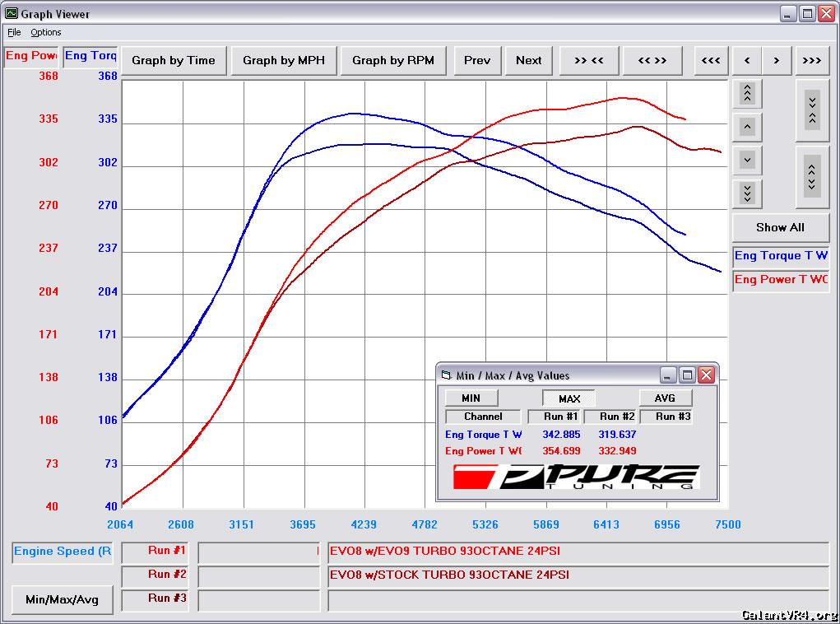Viewport: 840px width, 624px height.
Task: Click the Run #1 description text field
Action: click(x=578, y=552)
